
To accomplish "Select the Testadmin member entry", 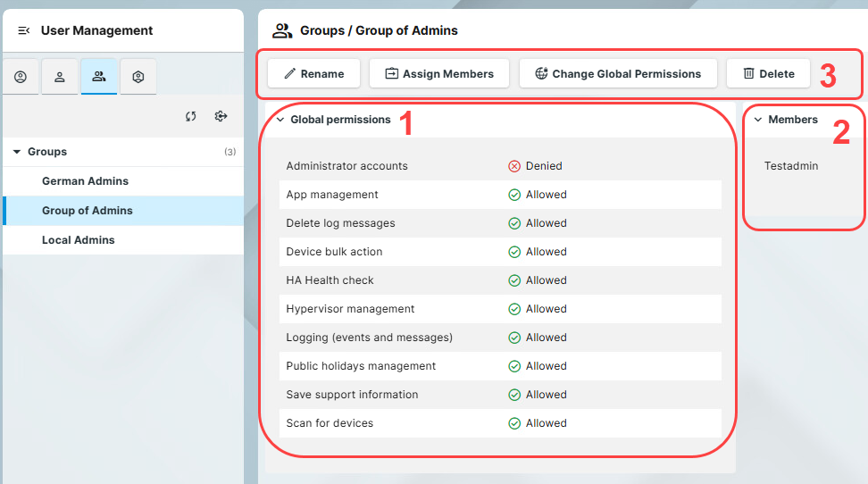I will (790, 166).
